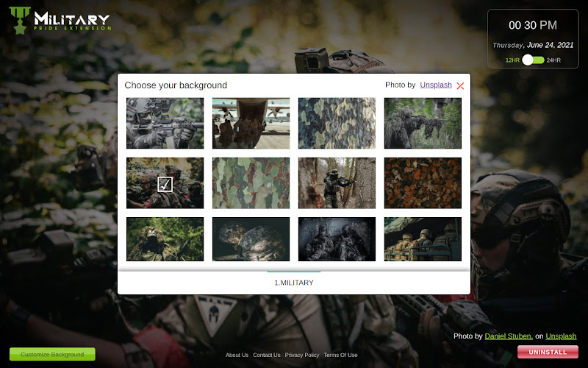Click the Choose your background heading

pyautogui.click(x=176, y=85)
